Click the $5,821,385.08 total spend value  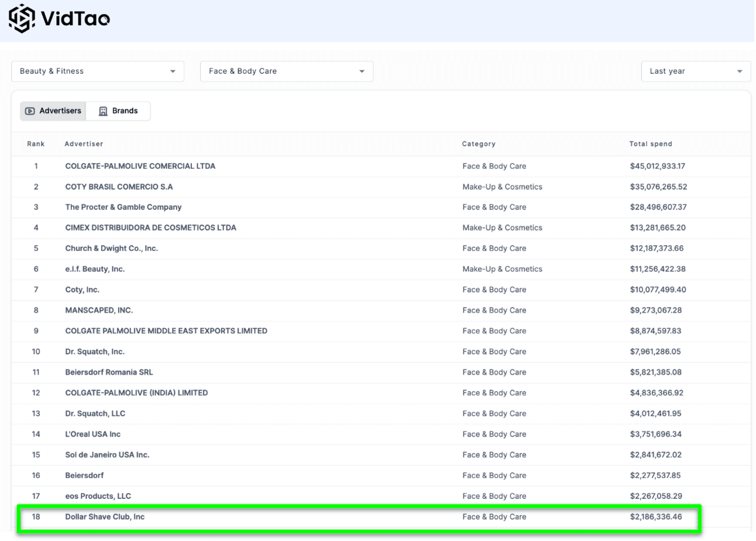(656, 373)
